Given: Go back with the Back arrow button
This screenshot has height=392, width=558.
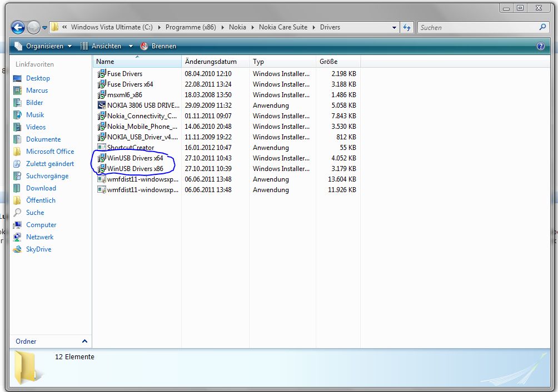Looking at the screenshot, I should coord(18,27).
